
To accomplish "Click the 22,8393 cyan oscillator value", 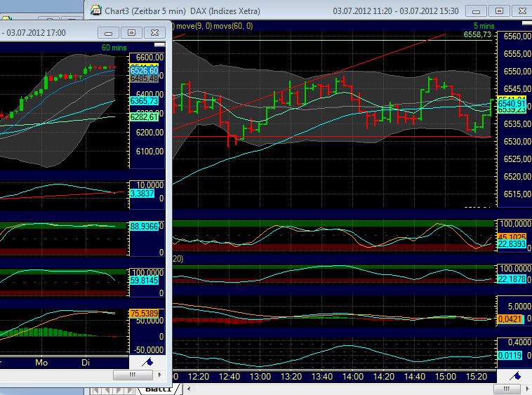I will 512,243.
